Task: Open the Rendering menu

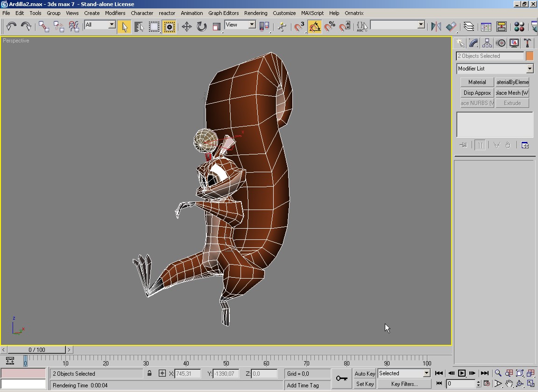Action: tap(255, 13)
